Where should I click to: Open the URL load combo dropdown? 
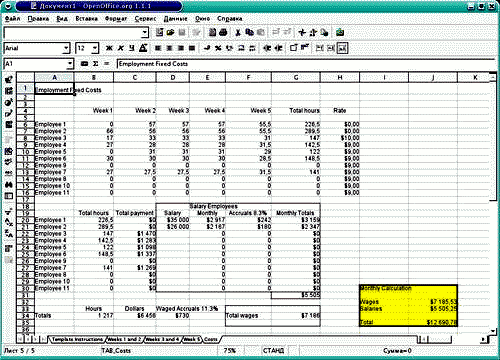pyautogui.click(x=145, y=33)
